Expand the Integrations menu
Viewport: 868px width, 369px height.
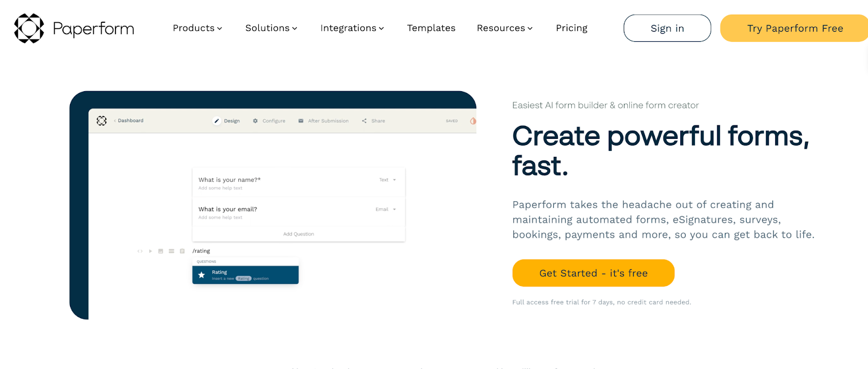(x=352, y=28)
